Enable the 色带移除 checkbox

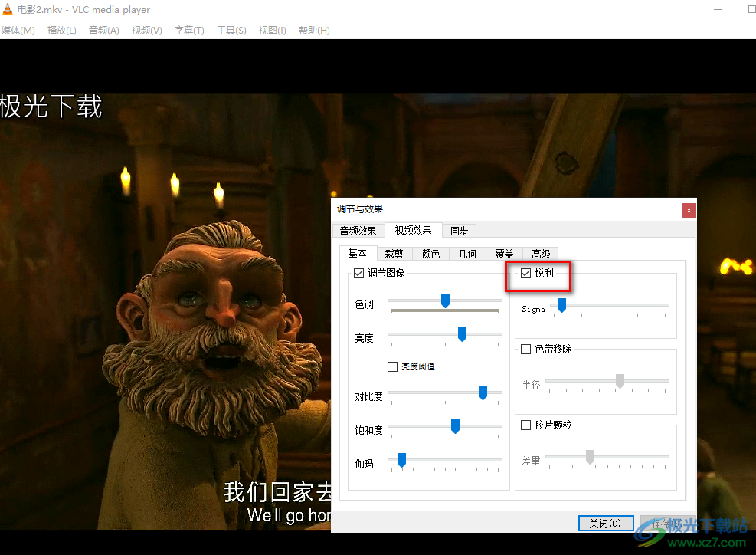[x=526, y=349]
